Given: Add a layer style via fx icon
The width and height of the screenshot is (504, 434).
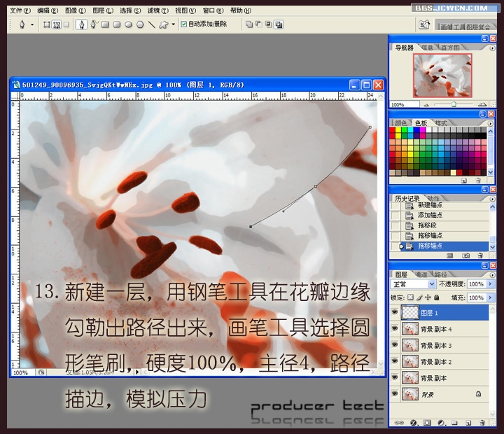Looking at the screenshot, I should [x=414, y=422].
